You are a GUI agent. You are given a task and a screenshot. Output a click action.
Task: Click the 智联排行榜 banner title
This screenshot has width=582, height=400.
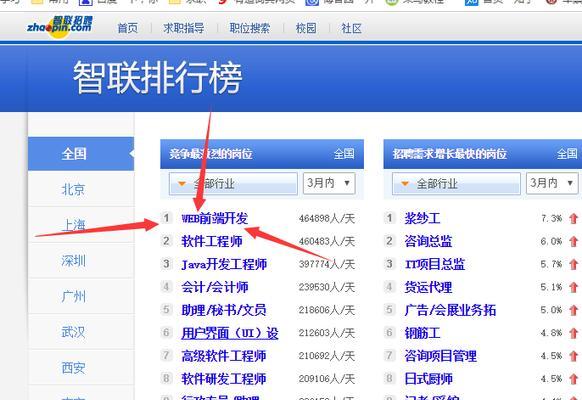click(x=158, y=78)
